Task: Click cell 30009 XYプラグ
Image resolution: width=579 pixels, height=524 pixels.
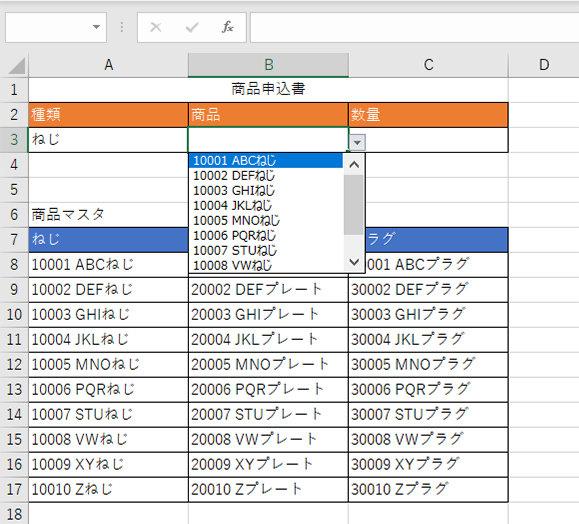Action: (x=428, y=464)
